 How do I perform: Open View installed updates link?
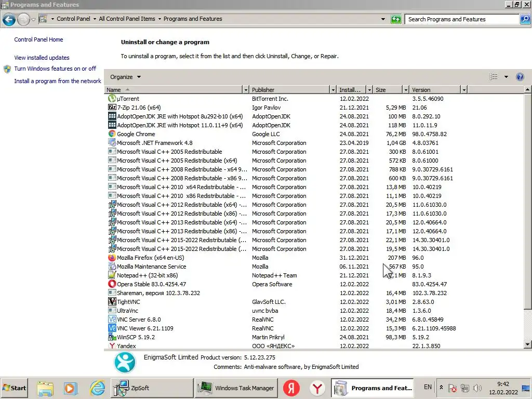tap(42, 58)
